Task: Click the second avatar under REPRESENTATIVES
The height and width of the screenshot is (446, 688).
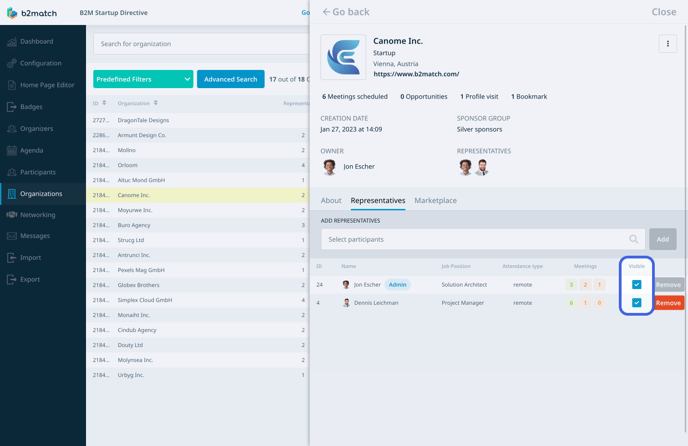Action: pos(482,167)
